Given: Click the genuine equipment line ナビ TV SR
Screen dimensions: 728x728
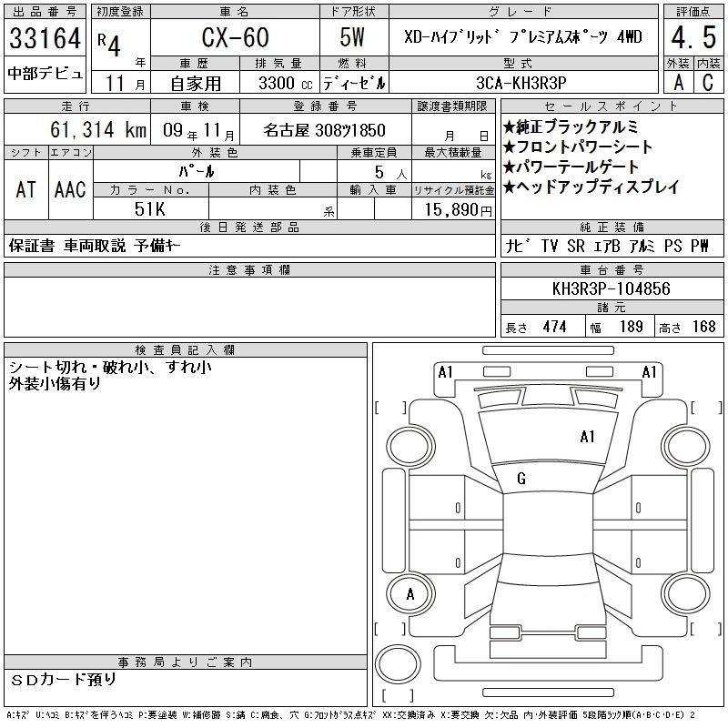Looking at the screenshot, I should tap(607, 246).
